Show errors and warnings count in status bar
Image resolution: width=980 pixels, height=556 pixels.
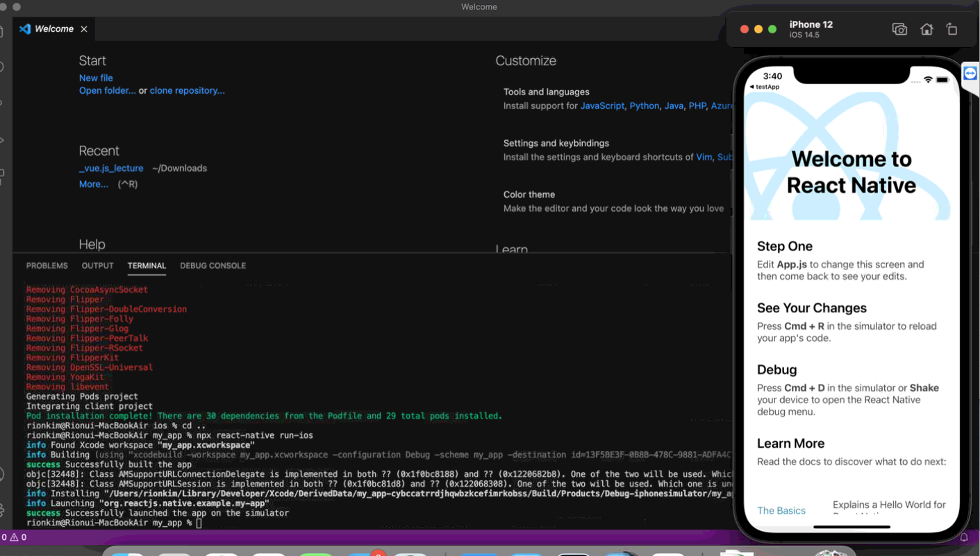click(x=14, y=537)
